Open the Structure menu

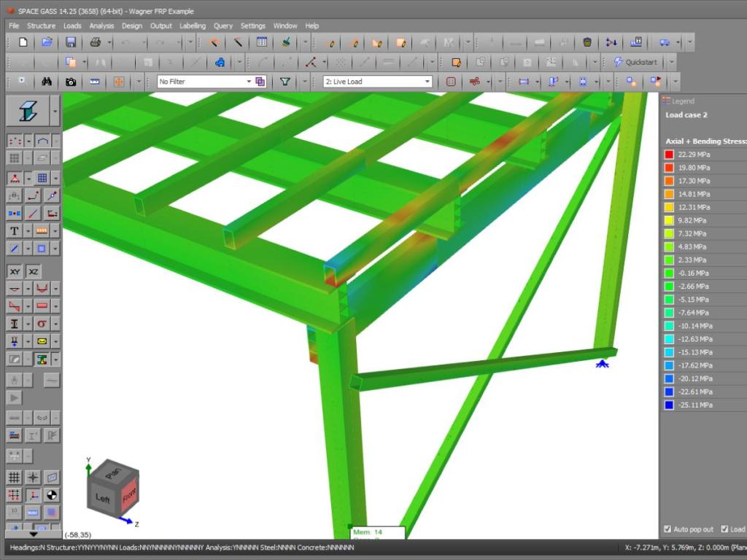tap(41, 26)
